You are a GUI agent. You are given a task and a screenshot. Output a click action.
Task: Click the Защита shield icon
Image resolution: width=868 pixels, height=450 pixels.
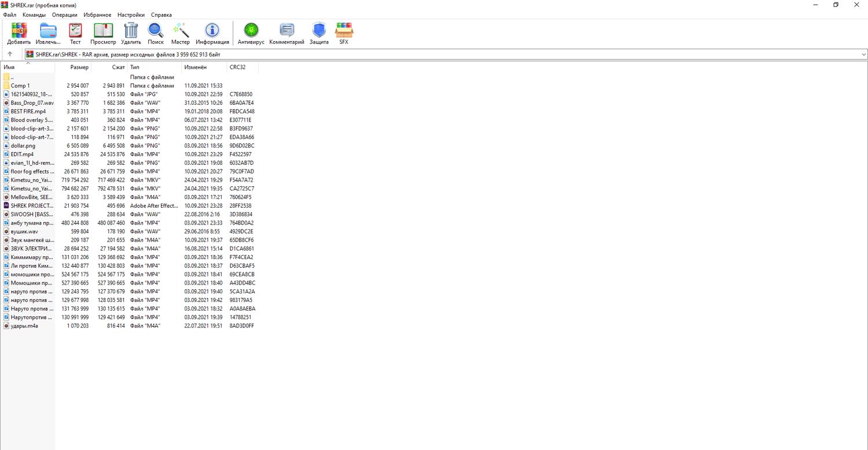click(x=319, y=30)
